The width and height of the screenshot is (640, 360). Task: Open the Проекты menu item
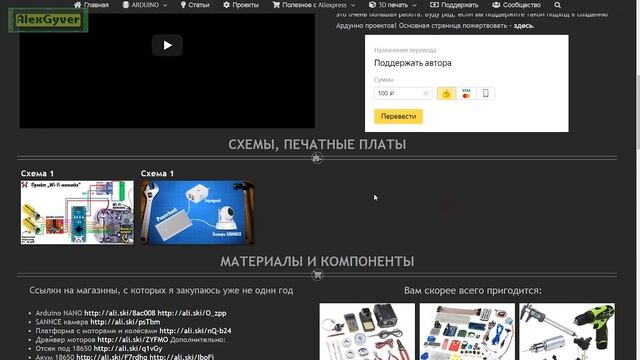(241, 5)
